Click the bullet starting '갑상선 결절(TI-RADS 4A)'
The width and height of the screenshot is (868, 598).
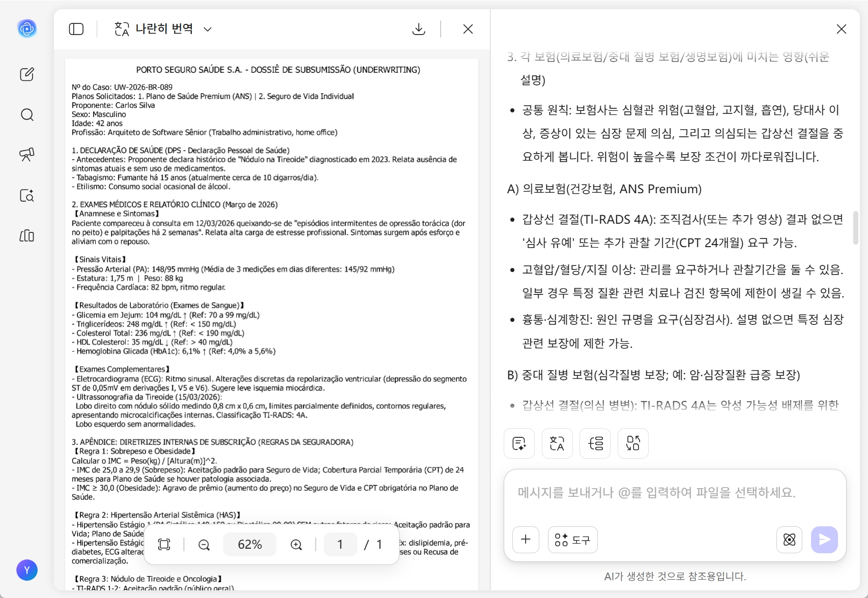point(683,231)
